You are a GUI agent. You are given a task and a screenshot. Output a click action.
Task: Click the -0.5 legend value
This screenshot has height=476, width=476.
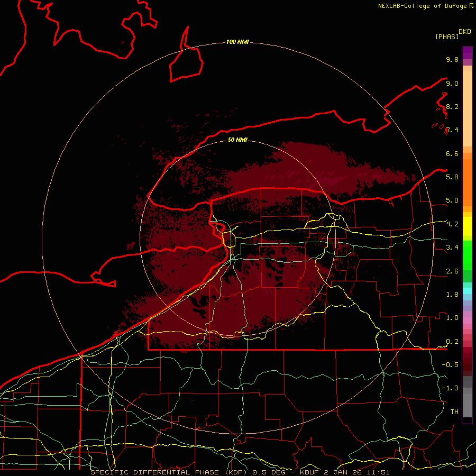point(450,364)
